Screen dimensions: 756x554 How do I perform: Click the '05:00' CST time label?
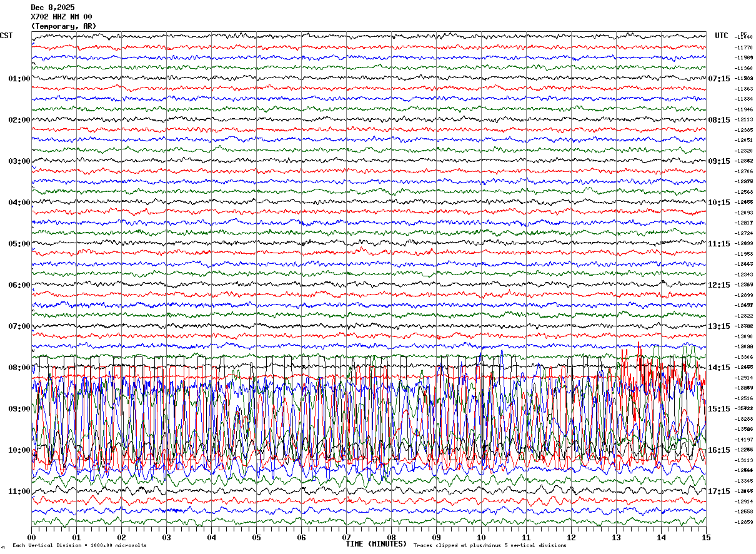(x=19, y=244)
